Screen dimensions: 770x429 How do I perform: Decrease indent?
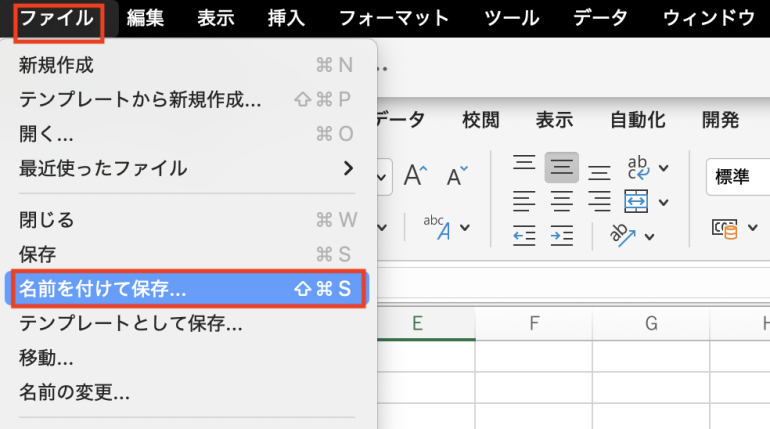click(524, 236)
